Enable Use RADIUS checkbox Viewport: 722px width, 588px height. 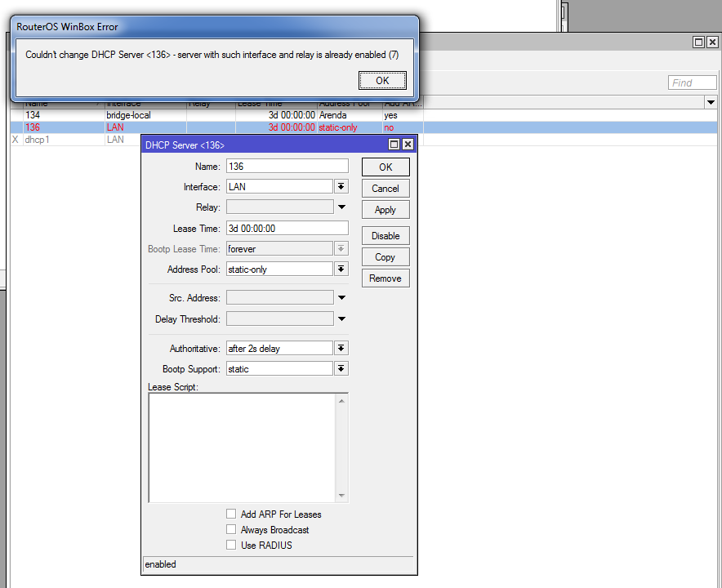(x=231, y=545)
